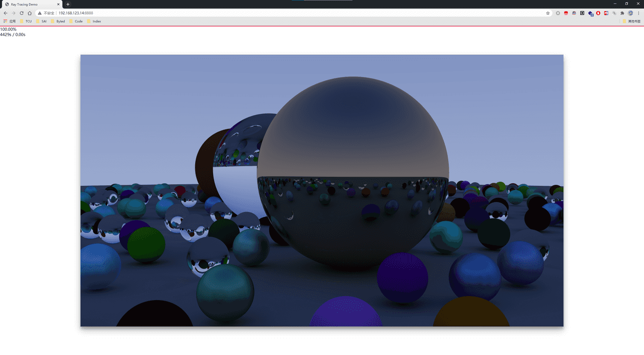The height and width of the screenshot is (355, 644).
Task: Click the rendered ray tracing canvas
Action: coord(322,190)
